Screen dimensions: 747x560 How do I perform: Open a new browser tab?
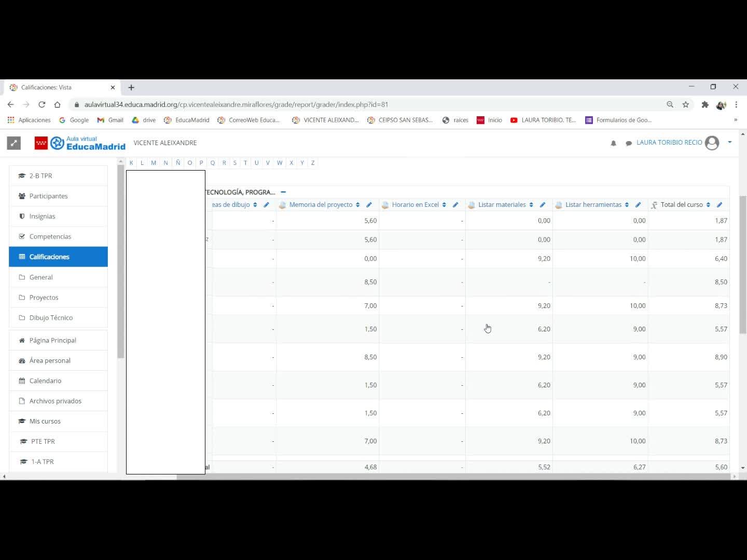pos(131,88)
